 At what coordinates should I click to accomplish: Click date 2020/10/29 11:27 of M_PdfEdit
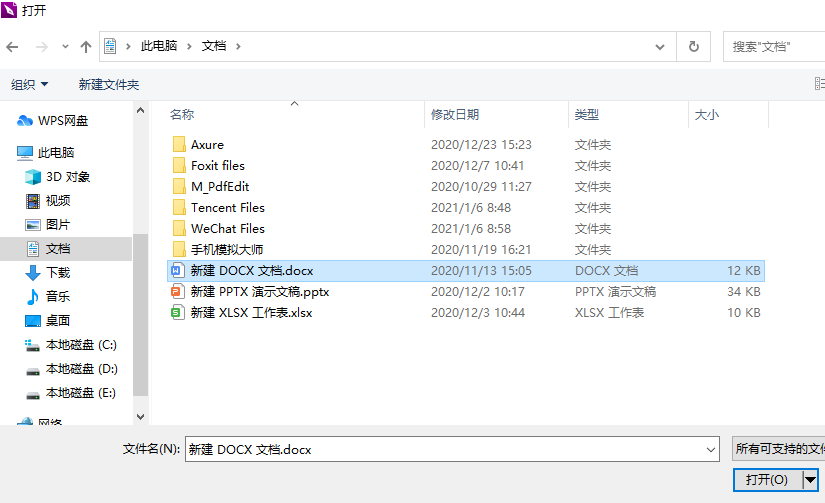pos(481,186)
